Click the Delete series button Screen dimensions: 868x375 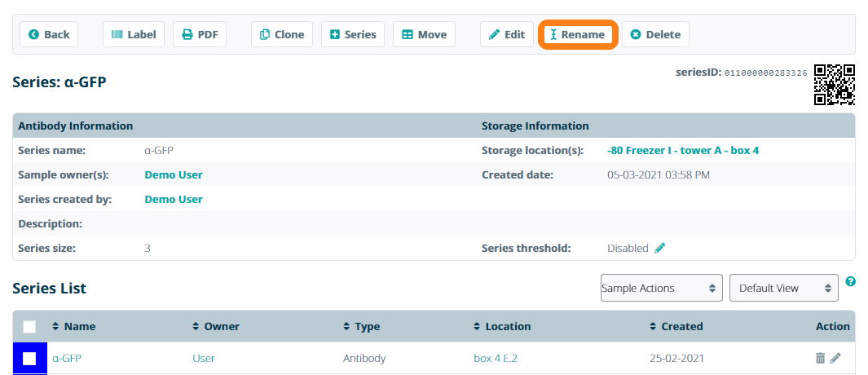(x=655, y=34)
